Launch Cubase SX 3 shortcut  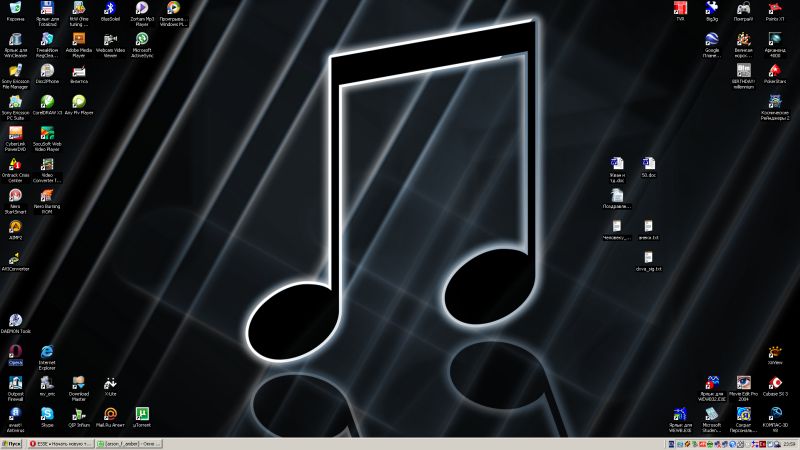pyautogui.click(x=775, y=386)
